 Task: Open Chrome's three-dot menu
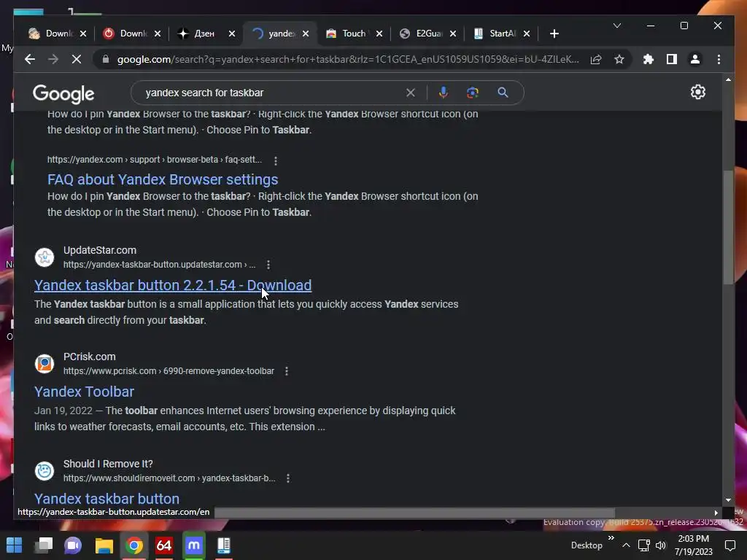click(x=719, y=59)
